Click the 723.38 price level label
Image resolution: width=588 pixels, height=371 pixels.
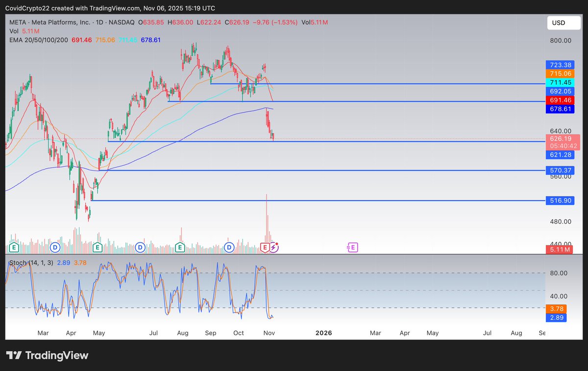pyautogui.click(x=561, y=65)
